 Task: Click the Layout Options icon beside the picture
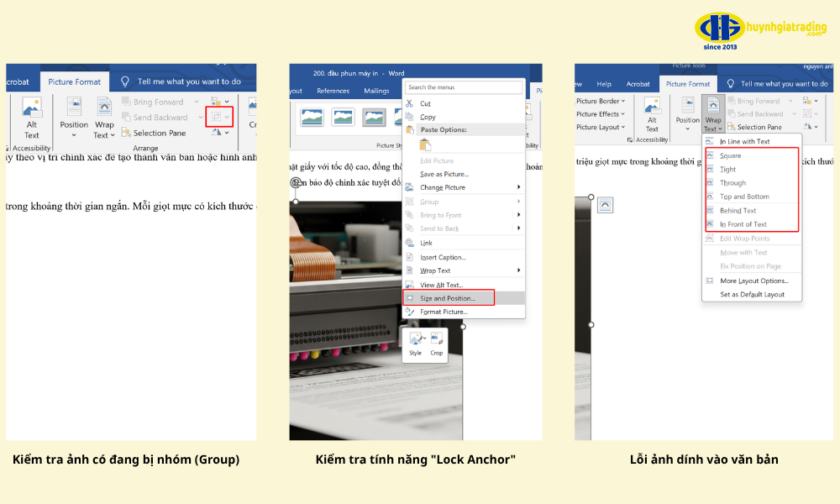pos(606,205)
